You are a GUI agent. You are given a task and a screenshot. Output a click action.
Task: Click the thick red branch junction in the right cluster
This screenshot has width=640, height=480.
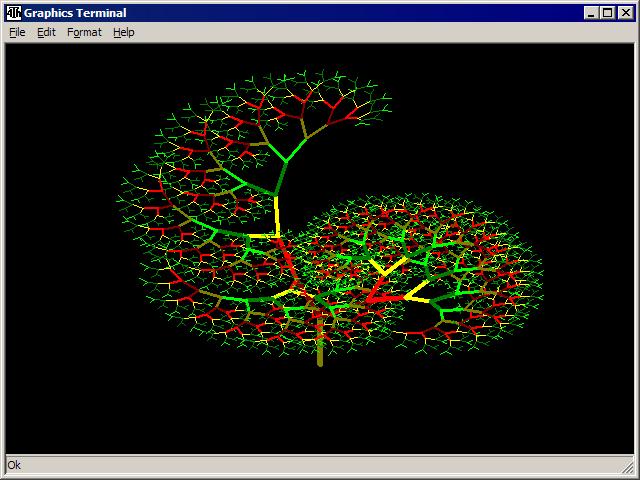pyautogui.click(x=376, y=297)
